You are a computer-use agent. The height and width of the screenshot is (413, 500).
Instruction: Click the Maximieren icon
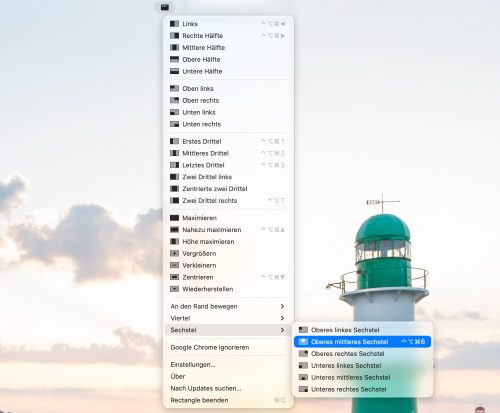coord(174,218)
